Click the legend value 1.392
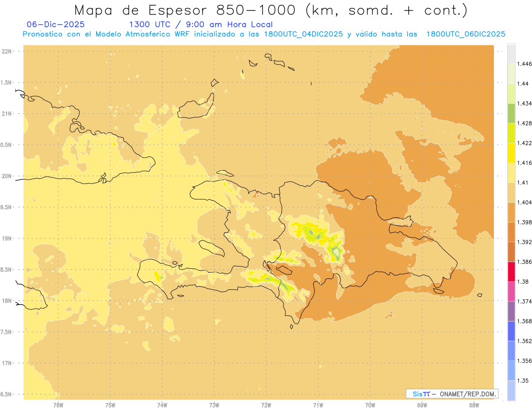The image size is (532, 411). pos(524,242)
